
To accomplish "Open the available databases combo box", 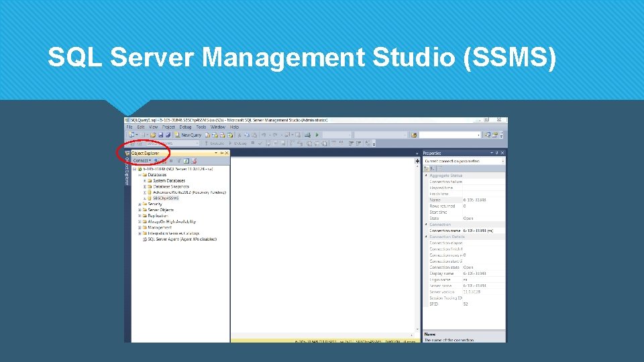I will click(171, 143).
